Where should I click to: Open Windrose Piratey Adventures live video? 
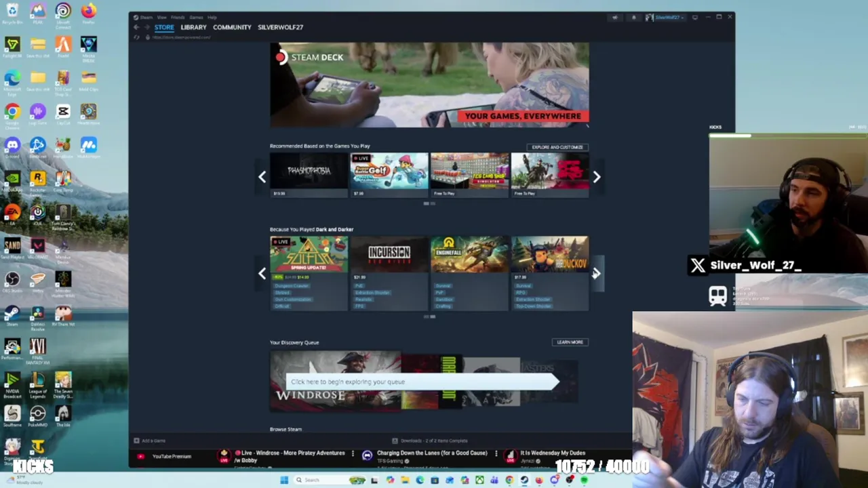[x=290, y=456]
